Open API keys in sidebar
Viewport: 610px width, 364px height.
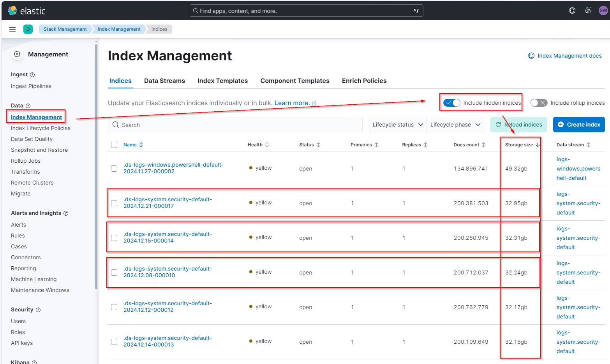tap(22, 343)
